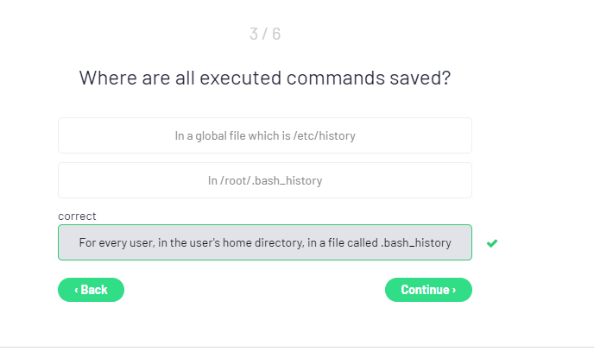
Task: Click the ".bash_history" text in the third option
Action: pos(416,242)
